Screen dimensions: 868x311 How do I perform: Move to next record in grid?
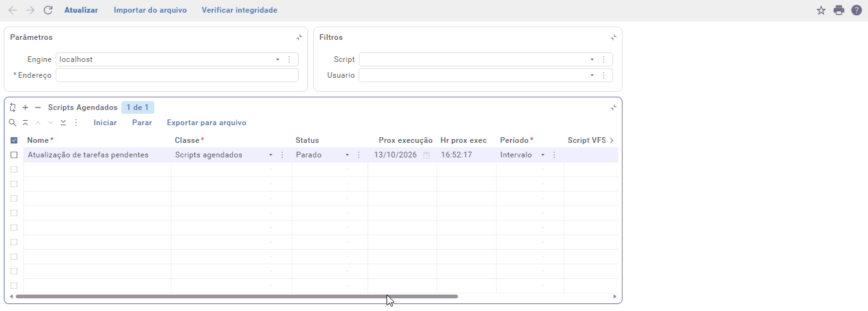coord(51,123)
